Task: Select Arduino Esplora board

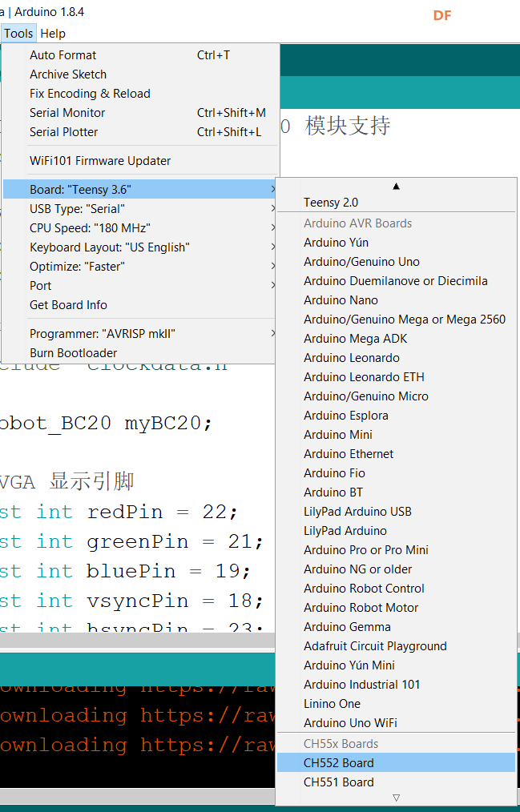Action: [397, 415]
